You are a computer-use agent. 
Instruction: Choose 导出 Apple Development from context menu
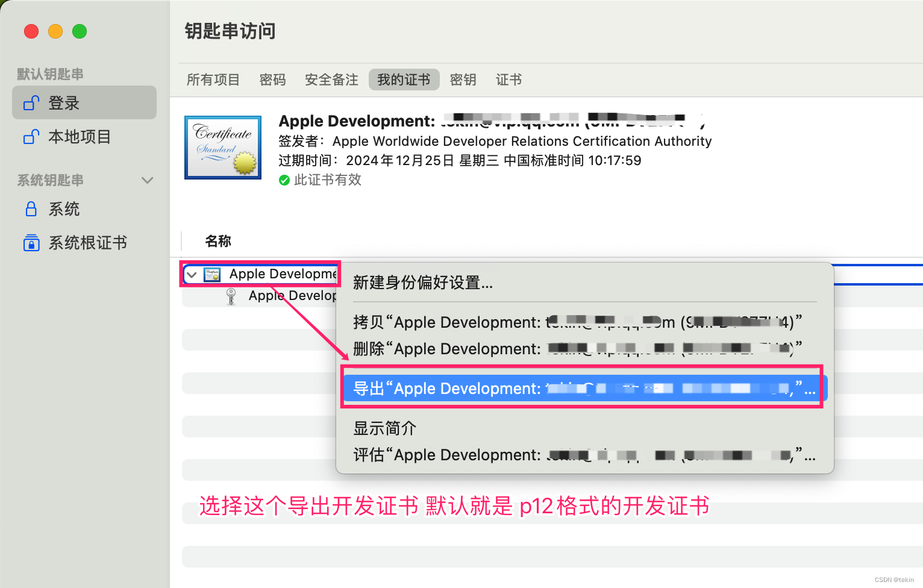[x=584, y=389]
